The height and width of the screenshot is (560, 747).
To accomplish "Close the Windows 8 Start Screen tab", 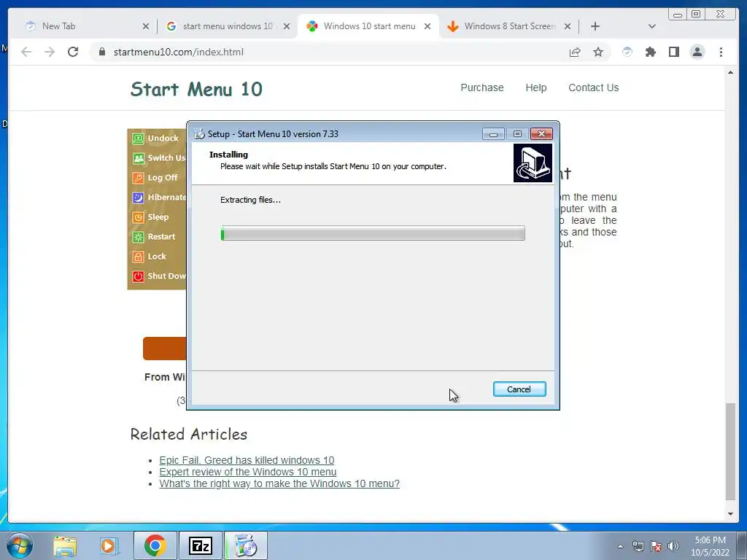I will tap(568, 27).
